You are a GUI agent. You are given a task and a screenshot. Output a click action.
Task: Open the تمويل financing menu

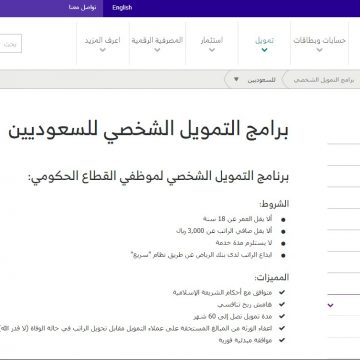[x=264, y=44]
